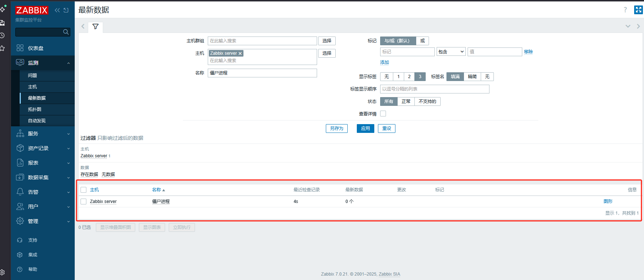644x280 pixels.
Task: Click the 仪表盘 dashboard icon
Action: (20, 48)
